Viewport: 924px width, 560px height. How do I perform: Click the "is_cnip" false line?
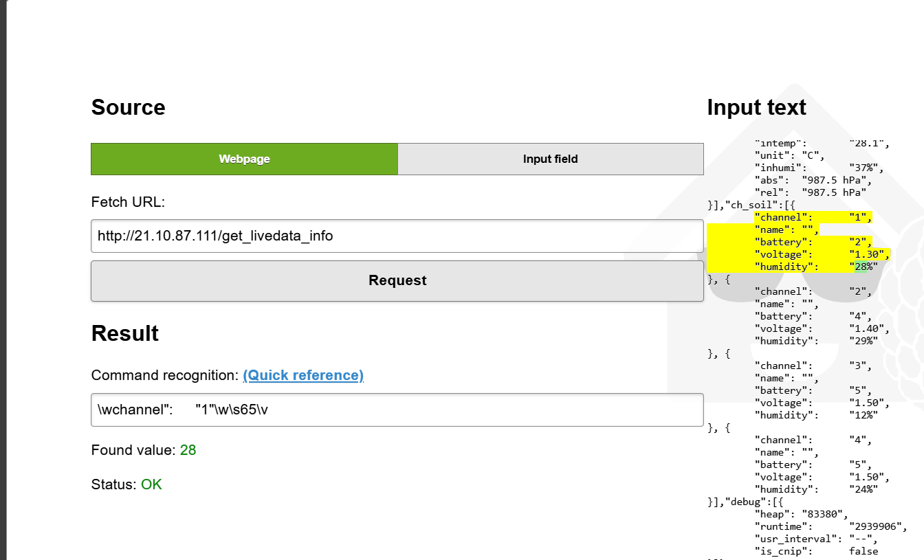pyautogui.click(x=816, y=551)
